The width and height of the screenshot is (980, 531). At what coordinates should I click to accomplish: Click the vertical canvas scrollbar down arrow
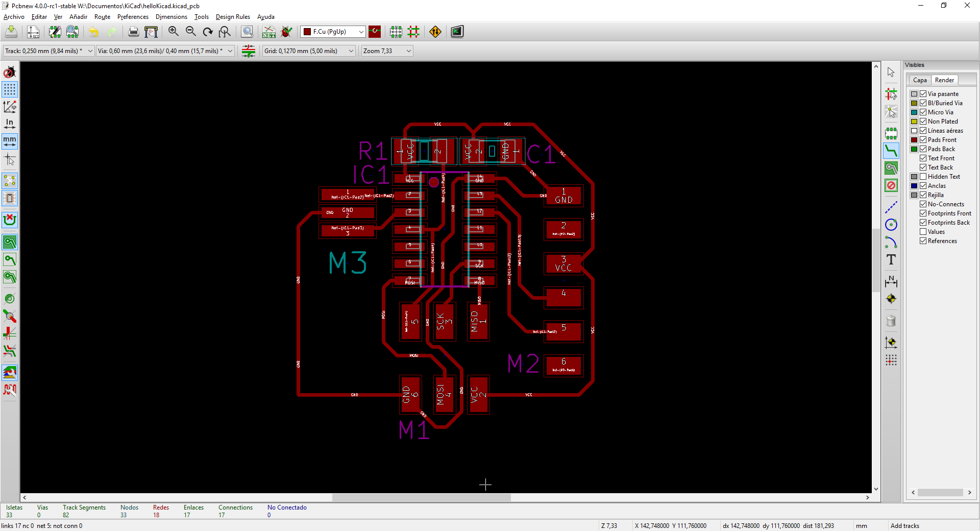[876, 489]
